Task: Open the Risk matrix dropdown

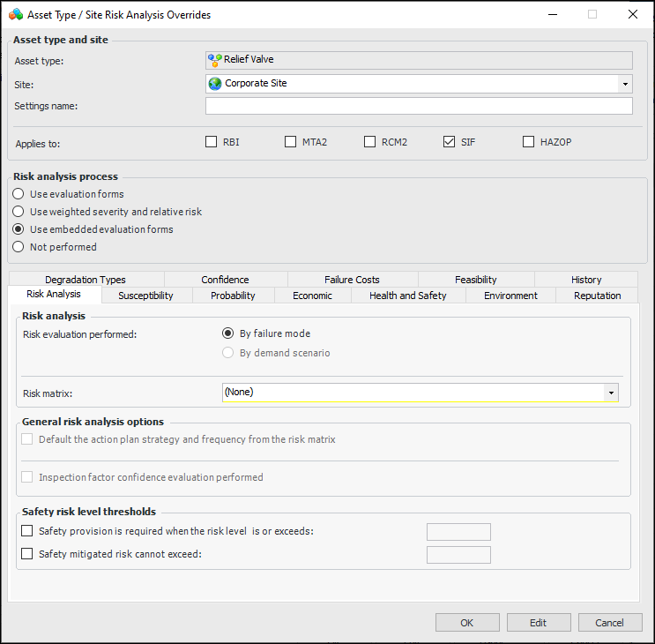Action: [x=610, y=393]
